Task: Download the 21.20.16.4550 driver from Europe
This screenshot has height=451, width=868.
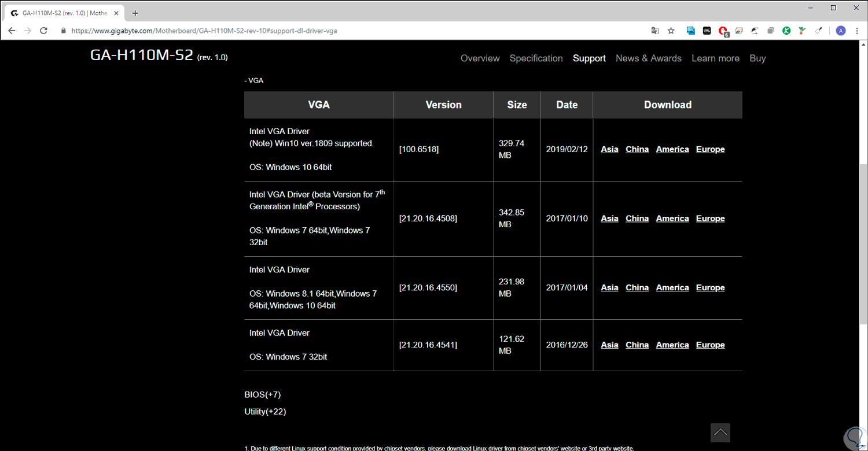Action: coord(711,287)
